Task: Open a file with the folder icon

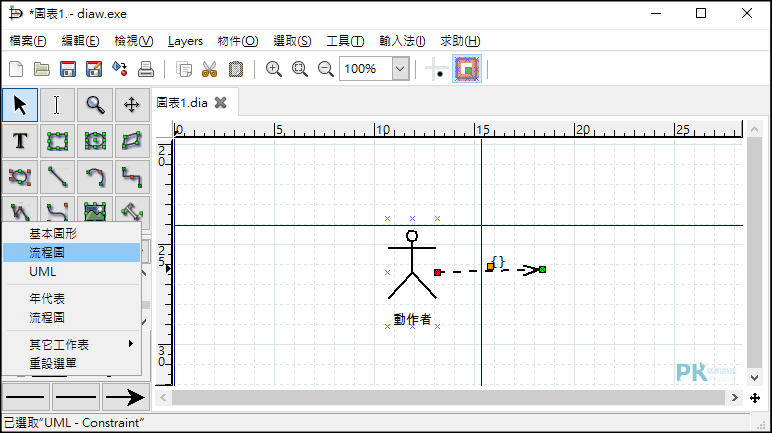Action: tap(42, 69)
